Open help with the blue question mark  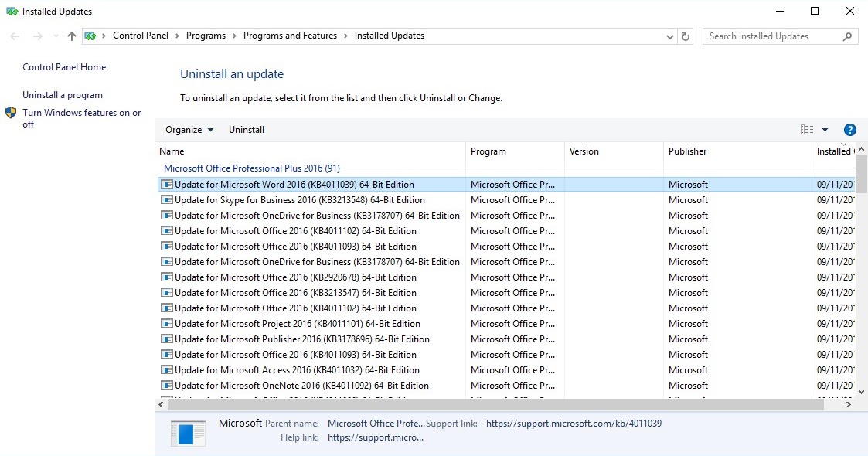pyautogui.click(x=849, y=130)
